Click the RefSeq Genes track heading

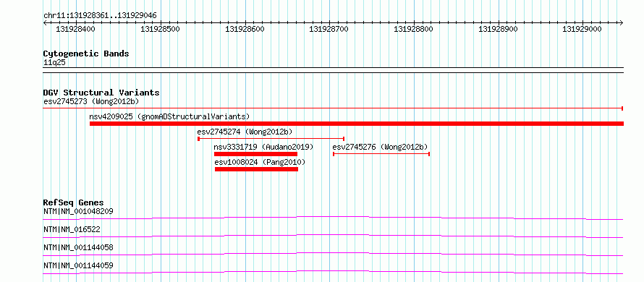pyautogui.click(x=74, y=202)
